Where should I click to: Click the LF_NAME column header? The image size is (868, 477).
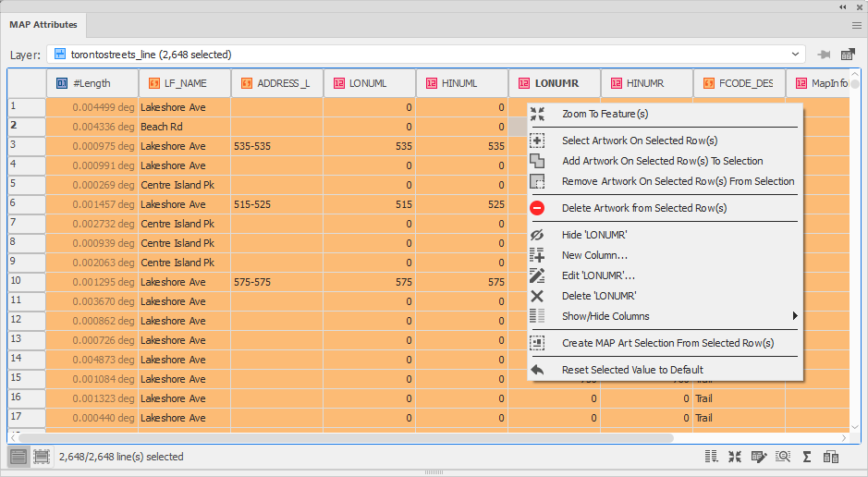(185, 83)
